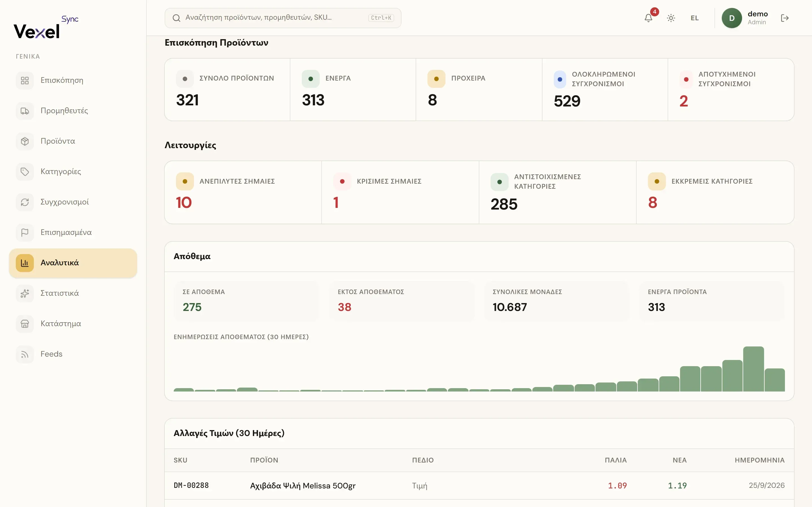Open the Εκκρεμείς Κατηγορίες card
812x507 pixels.
pos(715,192)
